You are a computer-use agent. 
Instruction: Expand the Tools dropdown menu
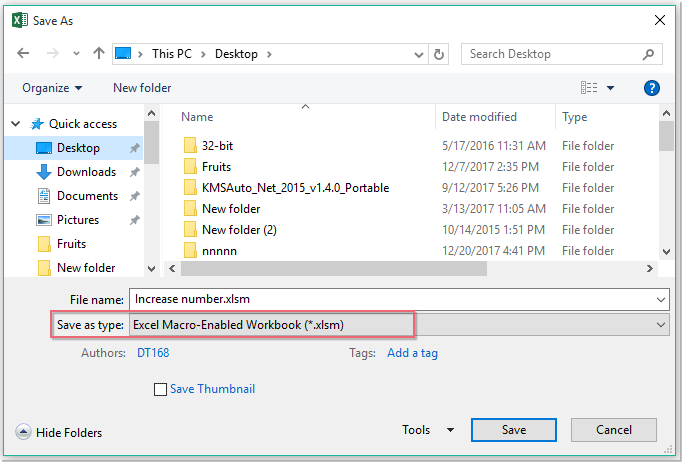427,430
